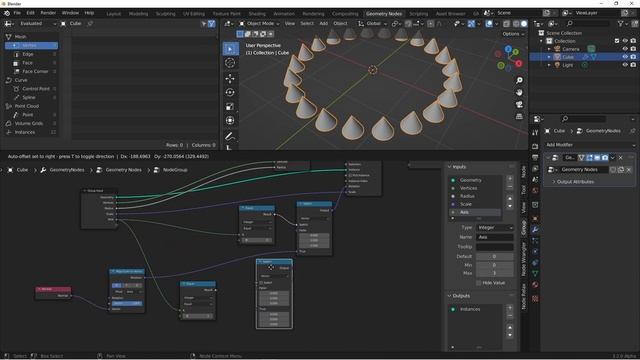Toggle the viewport camera view icon
This screenshot has height=360, width=640.
click(x=519, y=104)
